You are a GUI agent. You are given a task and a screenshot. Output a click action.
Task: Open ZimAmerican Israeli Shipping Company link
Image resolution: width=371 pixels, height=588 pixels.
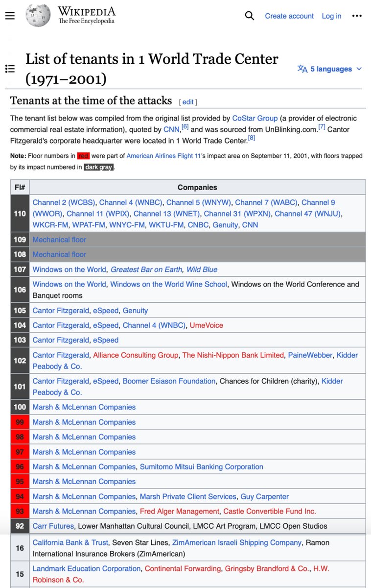(x=237, y=543)
